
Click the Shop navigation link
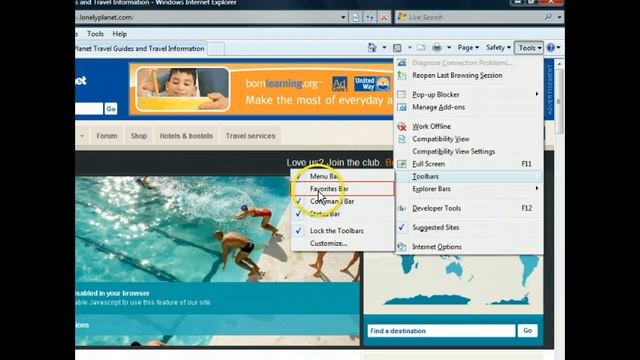pos(139,136)
